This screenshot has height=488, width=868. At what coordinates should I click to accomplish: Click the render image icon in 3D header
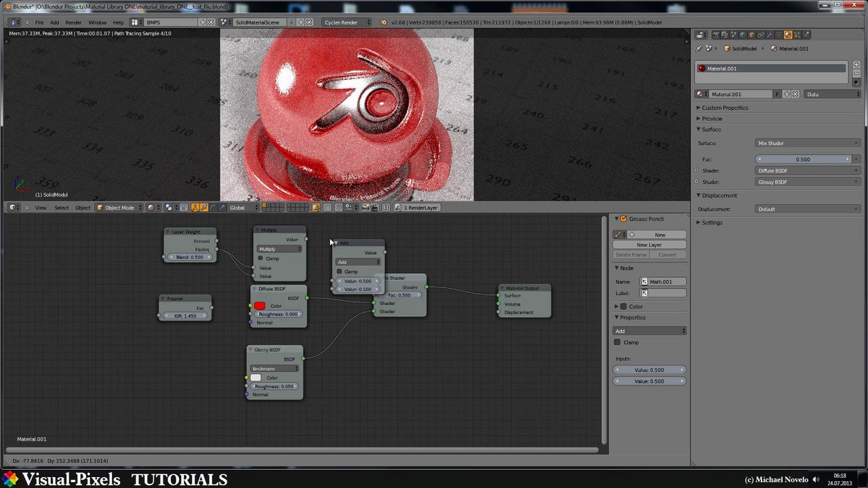366,207
